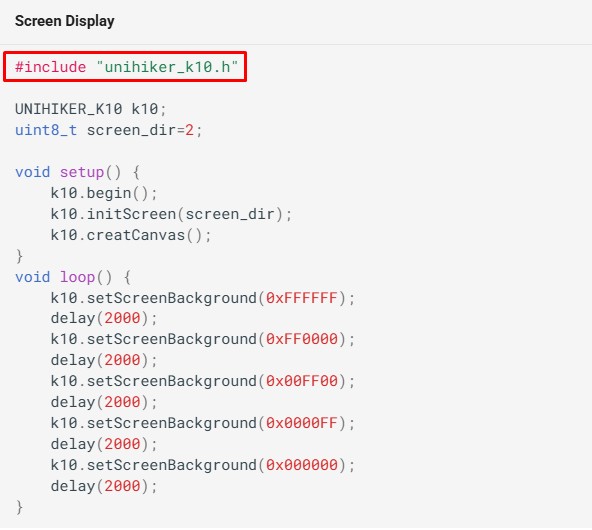Click the void loop() line
This screenshot has height=530, width=592.
coord(73,277)
